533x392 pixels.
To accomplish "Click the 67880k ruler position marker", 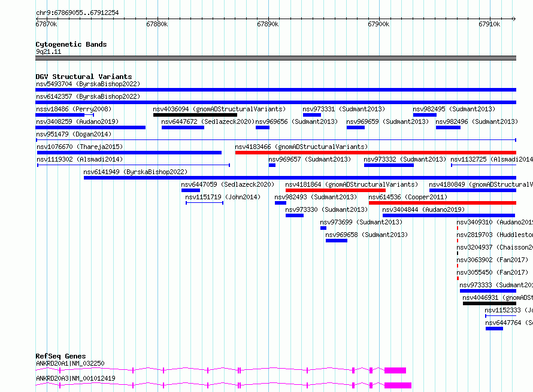I will (157, 24).
